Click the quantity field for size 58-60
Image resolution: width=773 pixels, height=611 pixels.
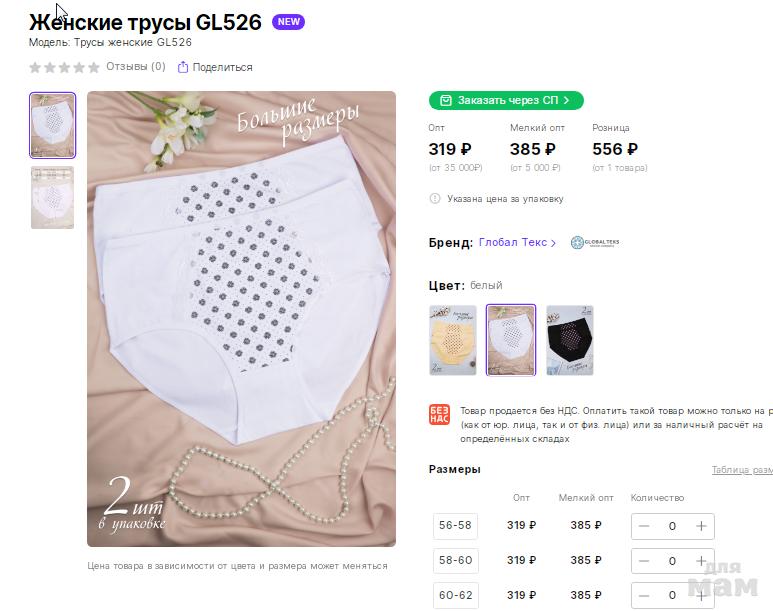click(672, 561)
